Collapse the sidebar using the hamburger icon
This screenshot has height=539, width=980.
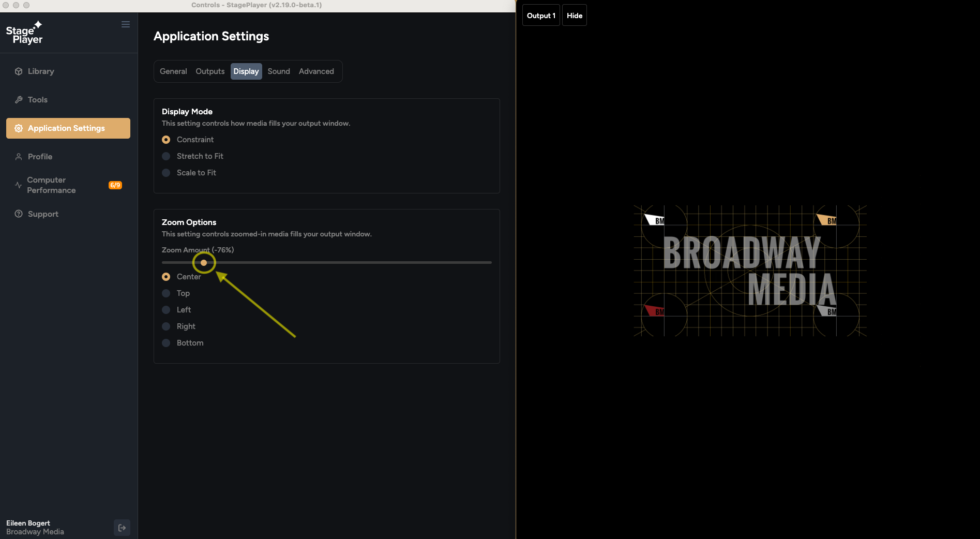tap(126, 24)
